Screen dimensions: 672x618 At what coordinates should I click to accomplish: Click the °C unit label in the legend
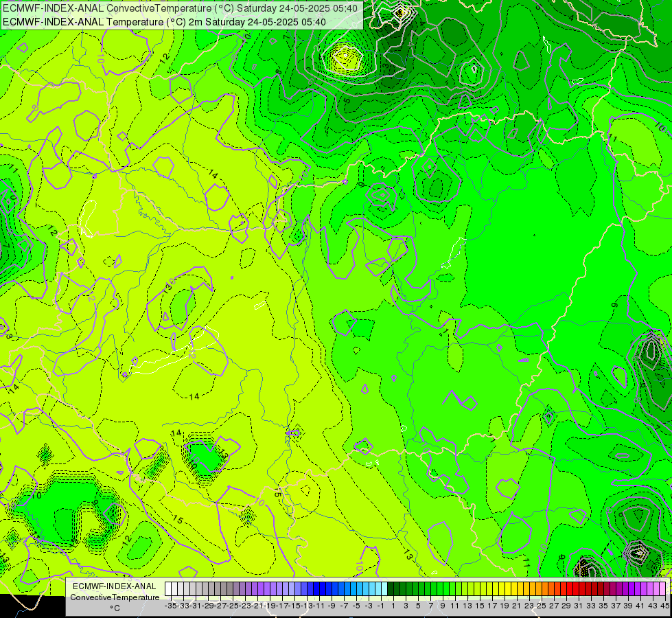pos(115,608)
